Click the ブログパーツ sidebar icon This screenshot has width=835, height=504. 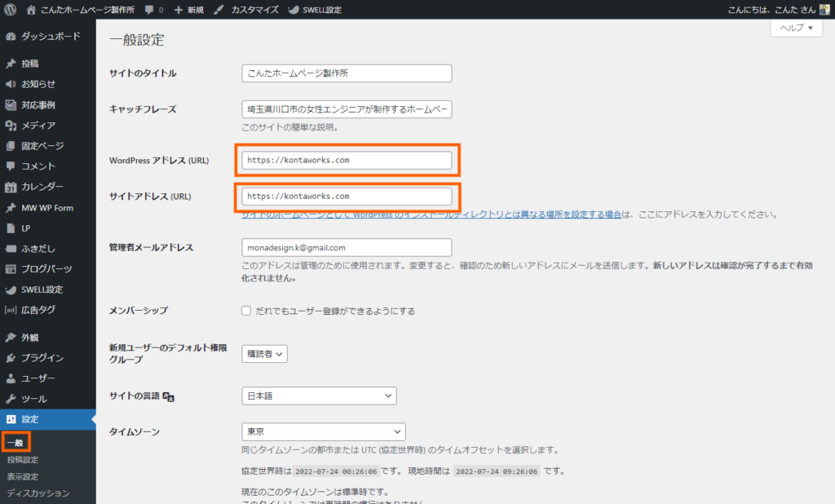[11, 269]
